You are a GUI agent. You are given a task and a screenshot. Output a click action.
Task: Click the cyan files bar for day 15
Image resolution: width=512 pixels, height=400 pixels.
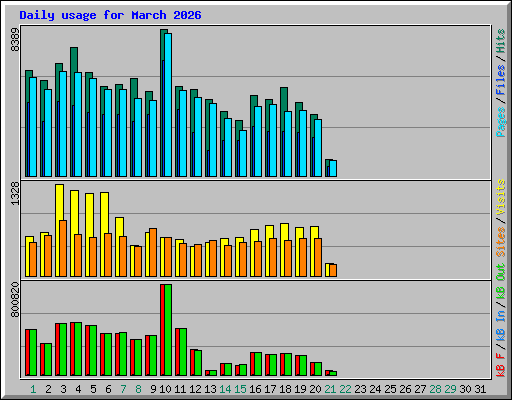click(x=243, y=154)
